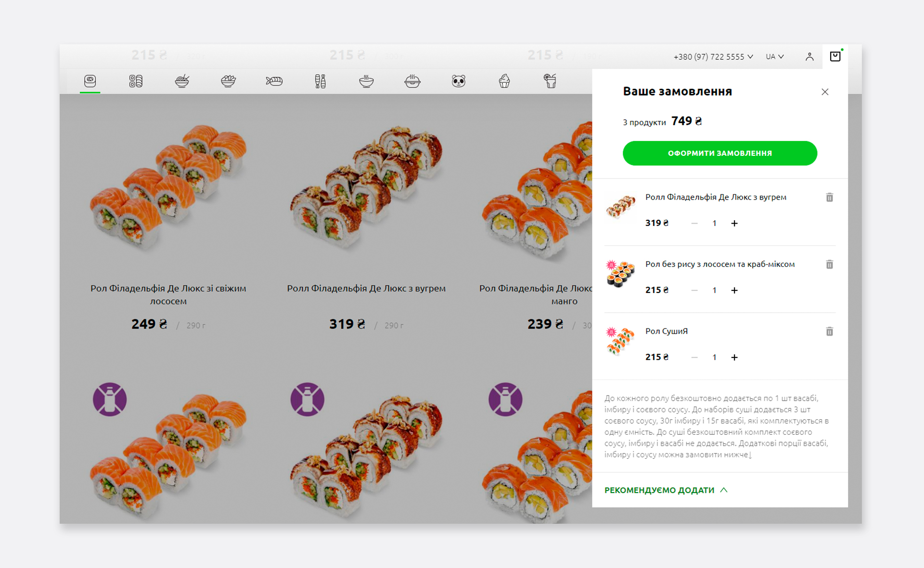Screen dimensions: 924x568
Task: Delete the eel Philadelphia roll from order
Action: pos(829,197)
